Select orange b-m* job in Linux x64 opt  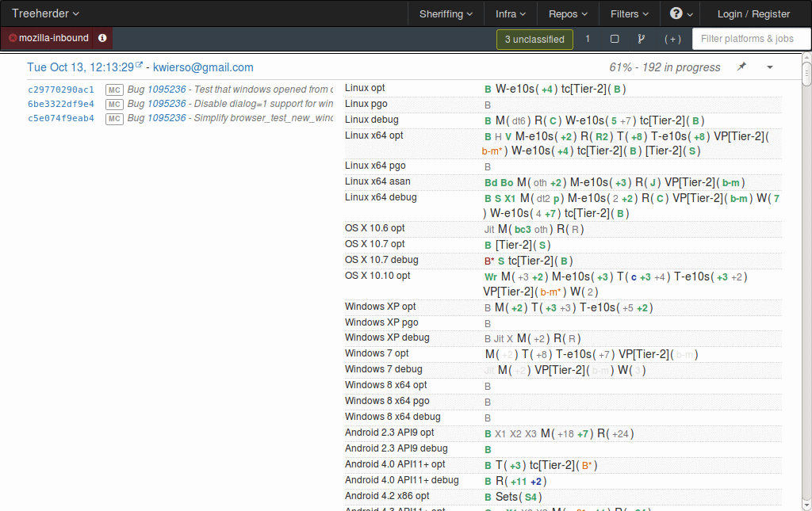492,151
